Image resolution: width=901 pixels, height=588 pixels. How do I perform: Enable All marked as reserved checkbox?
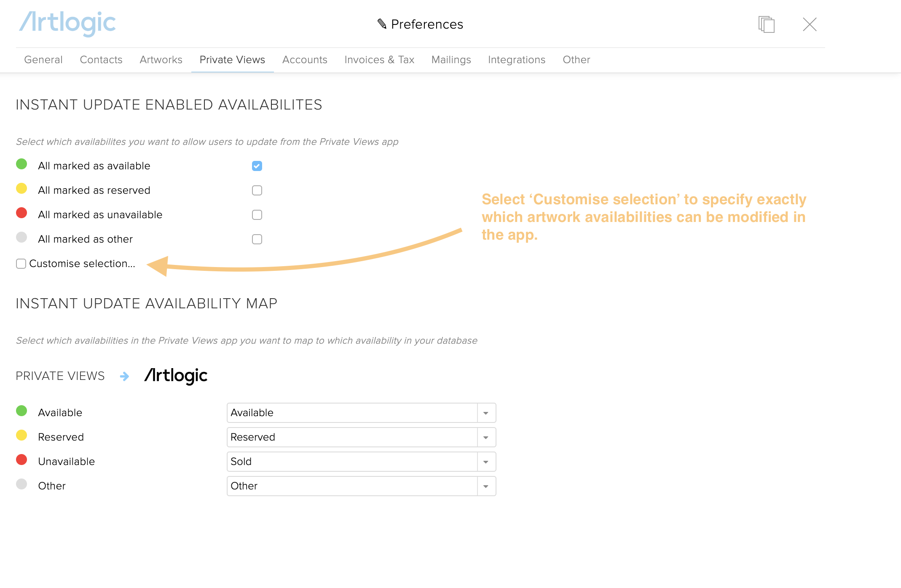(257, 190)
